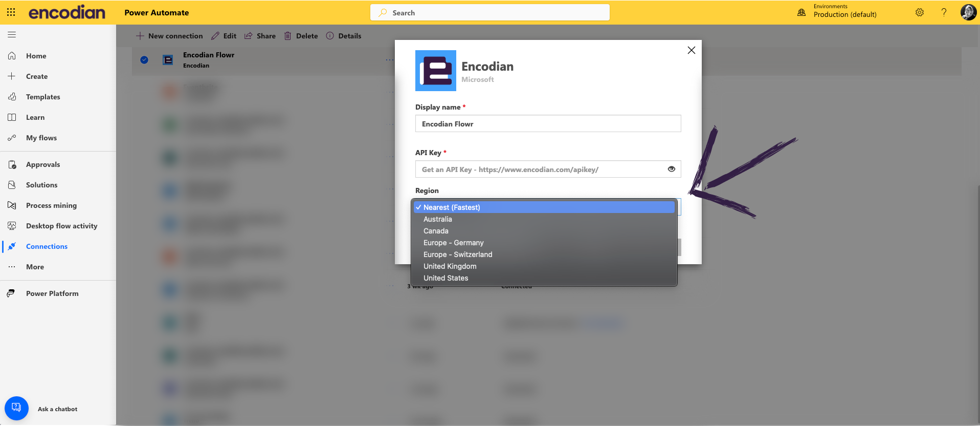Screen dimensions: 980x426
Task: Open Create in sidebar
Action: (37, 76)
